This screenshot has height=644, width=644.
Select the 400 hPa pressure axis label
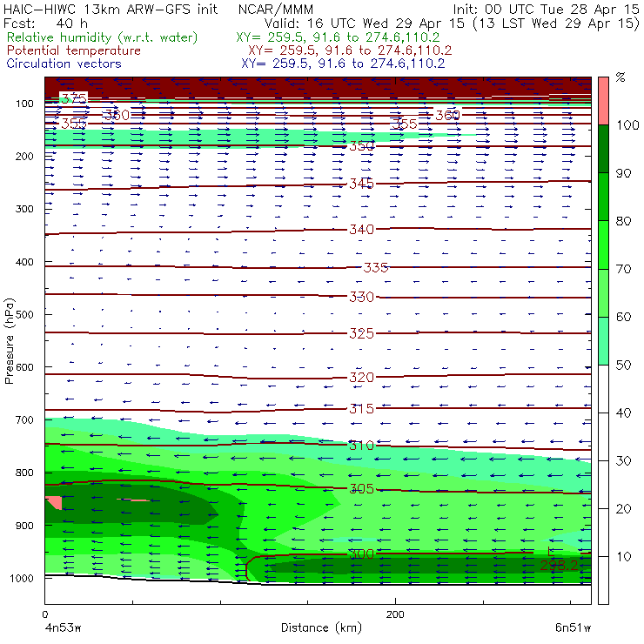click(24, 262)
